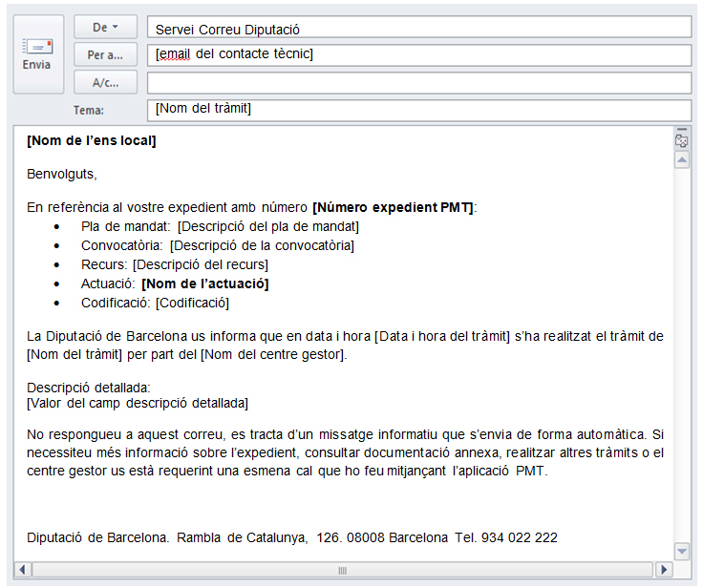Click the Tema subject field
The height and width of the screenshot is (588, 703).
[419, 110]
